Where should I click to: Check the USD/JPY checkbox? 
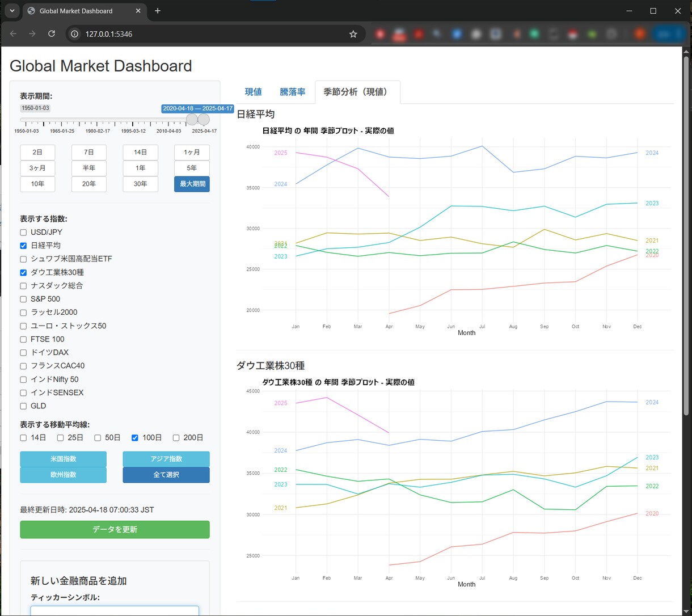point(23,233)
